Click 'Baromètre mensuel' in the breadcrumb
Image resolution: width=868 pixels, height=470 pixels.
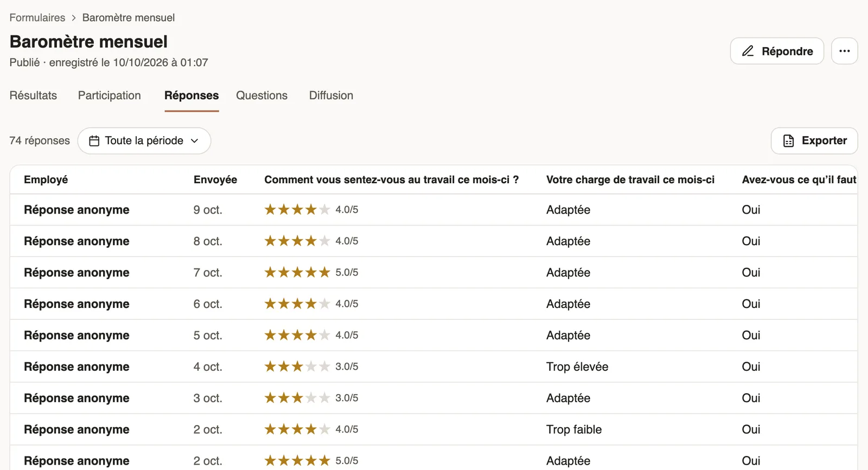[x=129, y=18]
